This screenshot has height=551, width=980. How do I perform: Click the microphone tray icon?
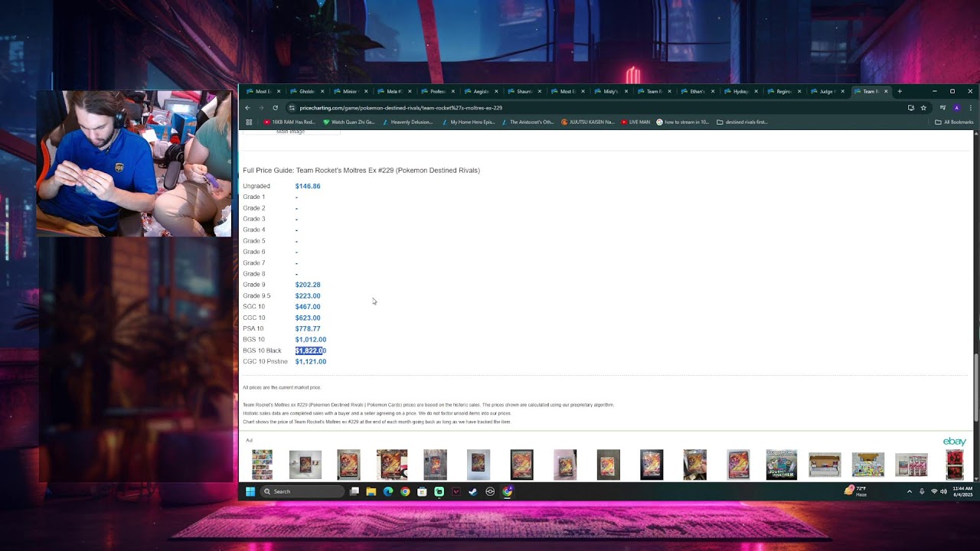click(x=922, y=491)
